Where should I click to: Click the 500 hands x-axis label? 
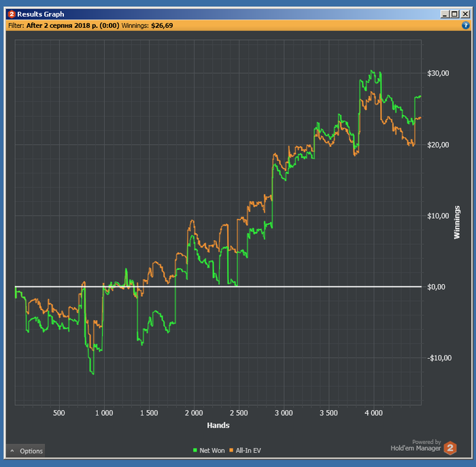click(x=59, y=413)
